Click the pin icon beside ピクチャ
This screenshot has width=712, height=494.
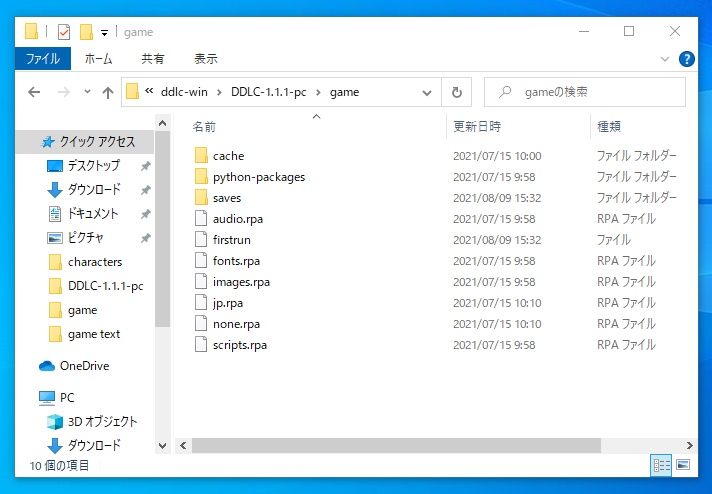pos(146,238)
